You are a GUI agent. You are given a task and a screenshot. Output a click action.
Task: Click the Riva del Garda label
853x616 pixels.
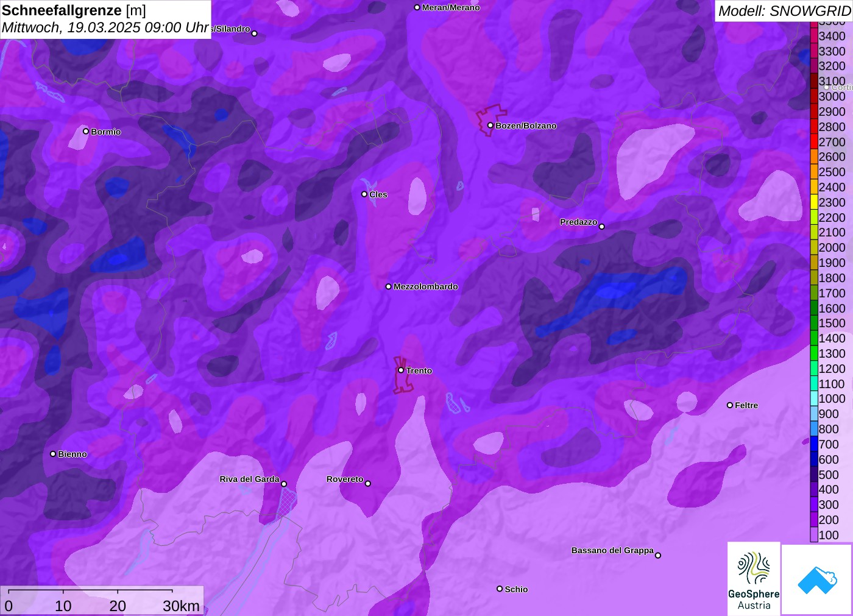point(249,479)
